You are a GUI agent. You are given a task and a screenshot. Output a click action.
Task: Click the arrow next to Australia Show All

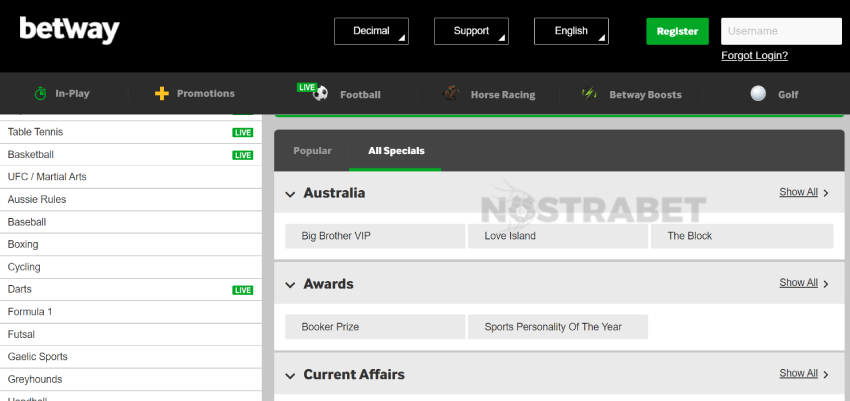click(x=826, y=193)
